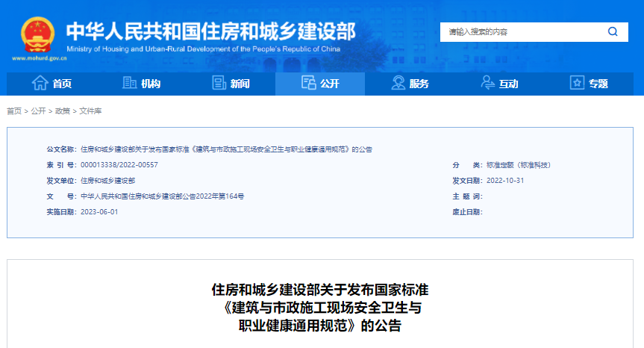The image size is (644, 348).
Task: Select the highlighted 公开 tab
Action: (x=320, y=84)
